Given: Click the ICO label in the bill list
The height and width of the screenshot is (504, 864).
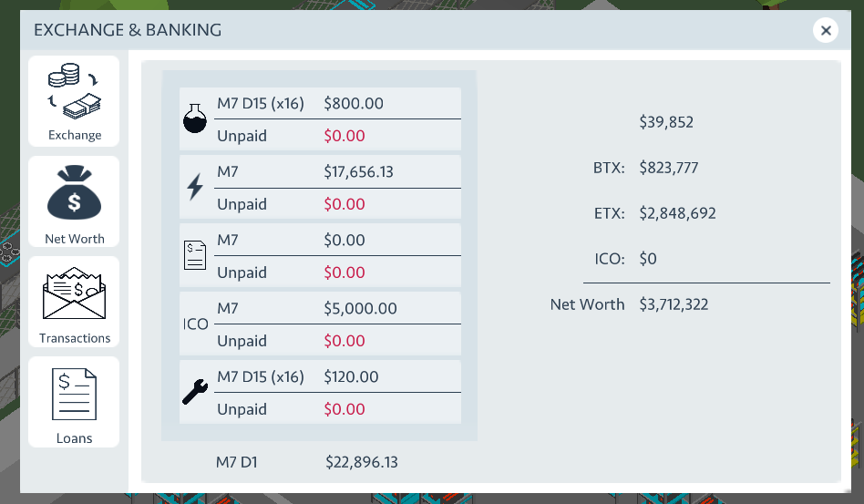Looking at the screenshot, I should pos(196,324).
